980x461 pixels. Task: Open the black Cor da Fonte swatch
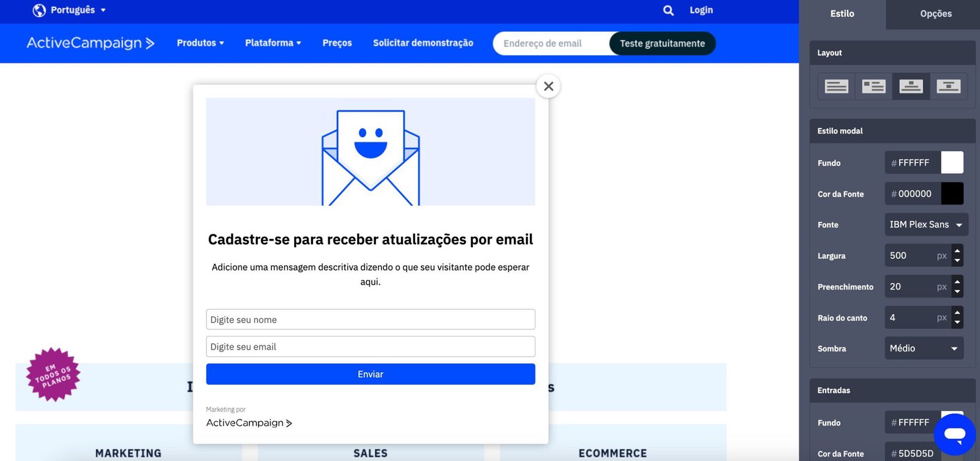(x=952, y=194)
